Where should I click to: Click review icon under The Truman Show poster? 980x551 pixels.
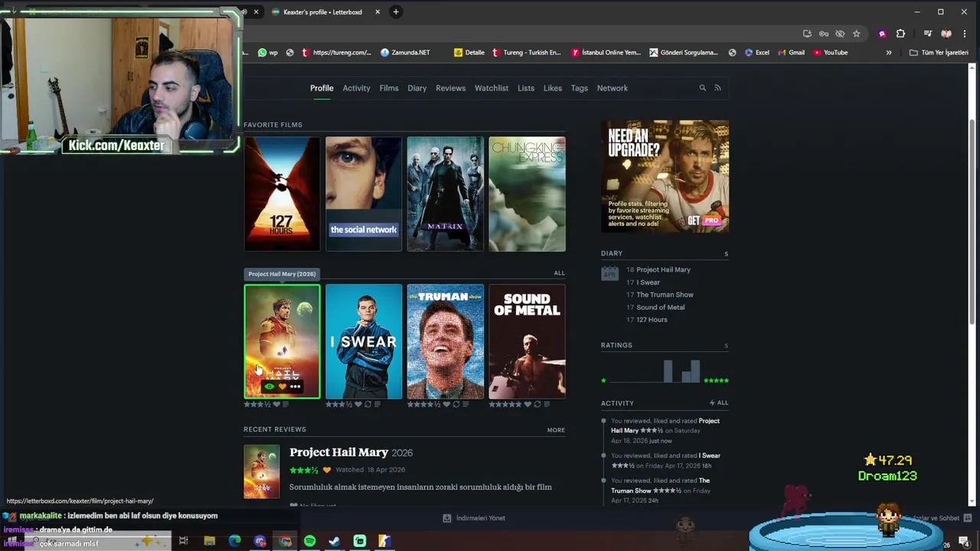coord(465,404)
